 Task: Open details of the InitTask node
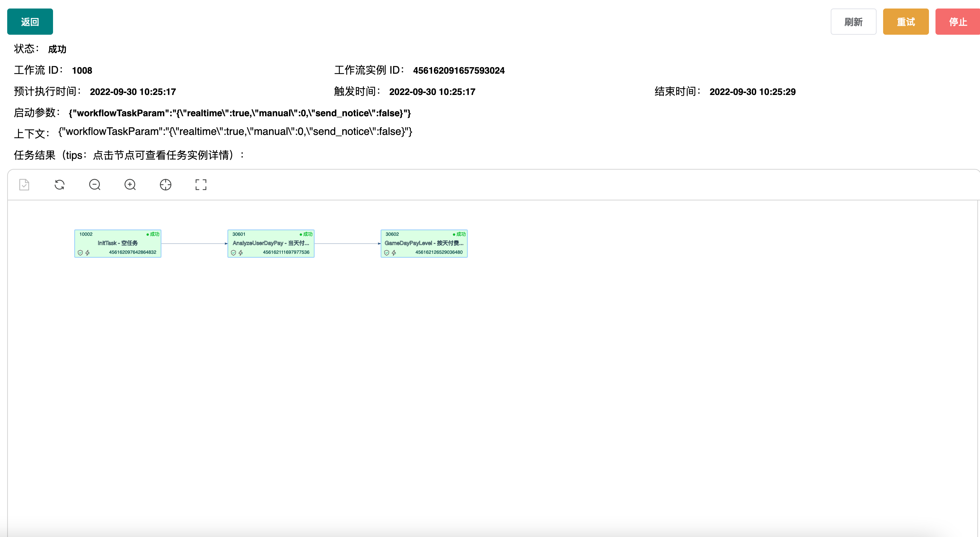(x=118, y=243)
